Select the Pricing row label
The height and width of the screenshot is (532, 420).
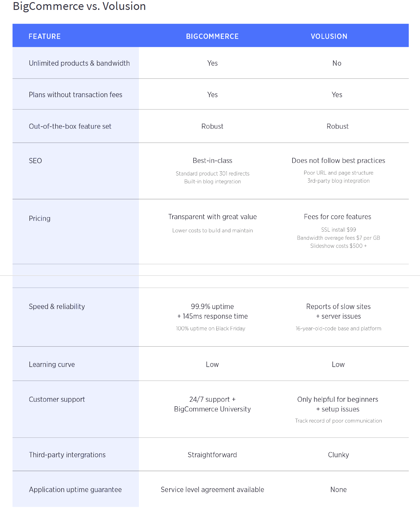40,218
